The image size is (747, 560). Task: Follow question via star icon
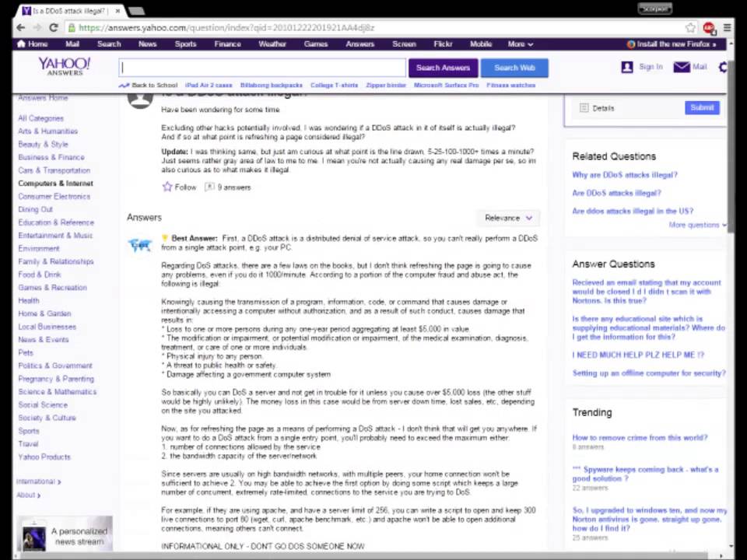coord(167,187)
